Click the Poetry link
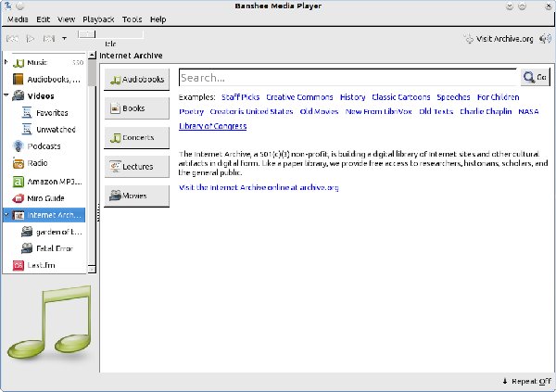 192,112
